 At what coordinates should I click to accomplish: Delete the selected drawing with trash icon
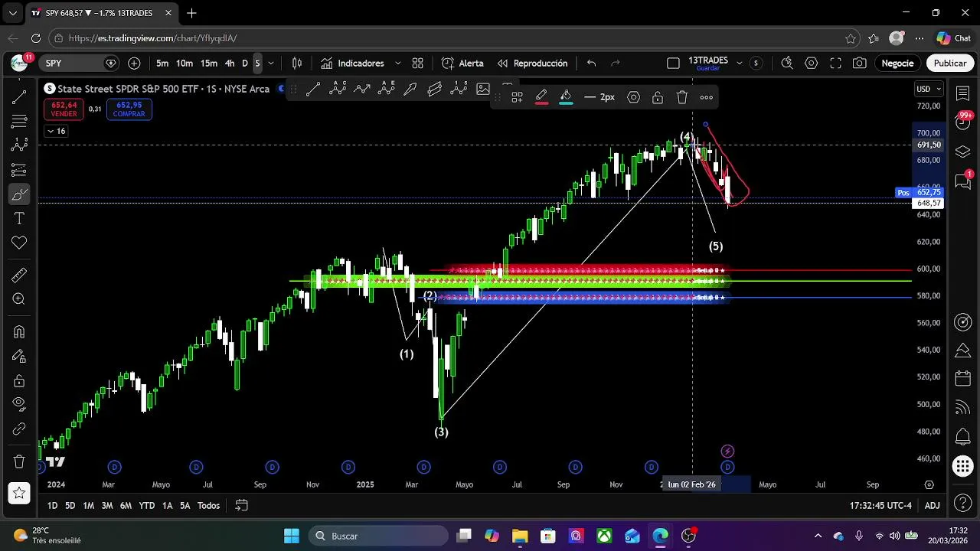point(682,97)
